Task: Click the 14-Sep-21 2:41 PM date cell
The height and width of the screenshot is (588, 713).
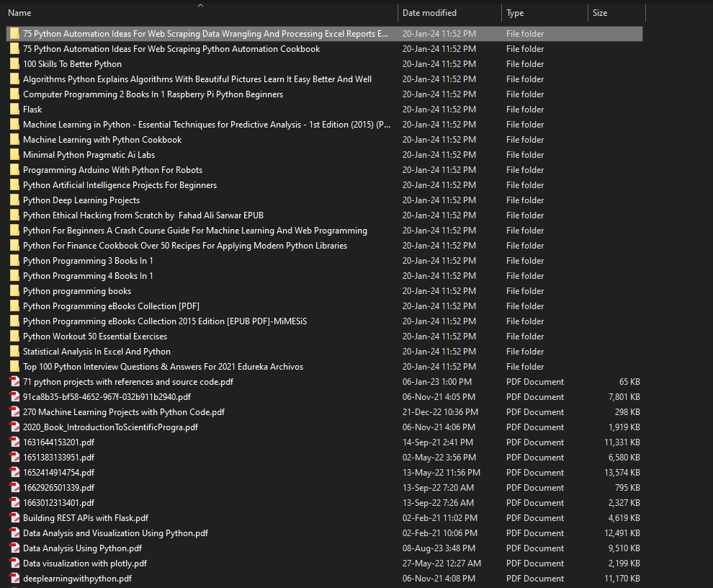Action: pyautogui.click(x=437, y=442)
